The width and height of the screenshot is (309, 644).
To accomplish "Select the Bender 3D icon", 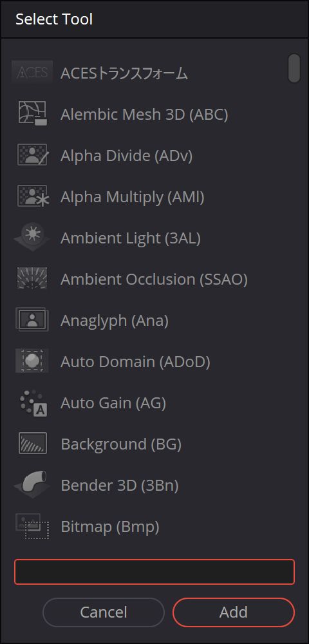I will 32,485.
